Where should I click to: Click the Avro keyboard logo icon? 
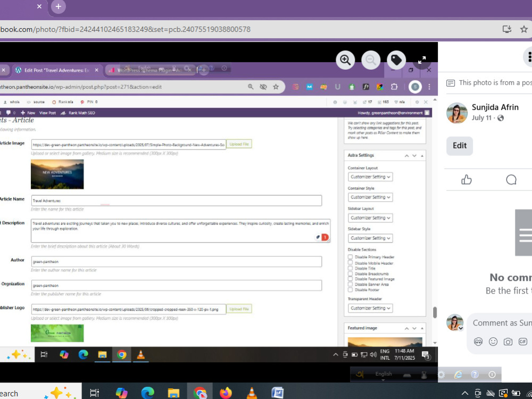(360, 375)
